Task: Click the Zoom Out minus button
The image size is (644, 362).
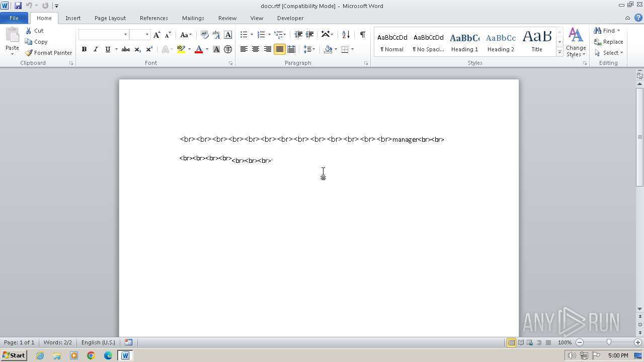Action: [580, 342]
